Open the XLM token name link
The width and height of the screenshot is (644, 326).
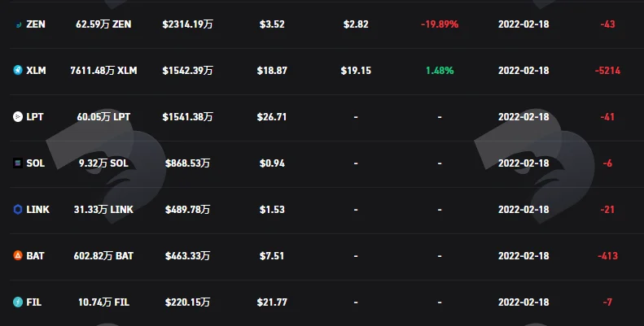(x=36, y=71)
